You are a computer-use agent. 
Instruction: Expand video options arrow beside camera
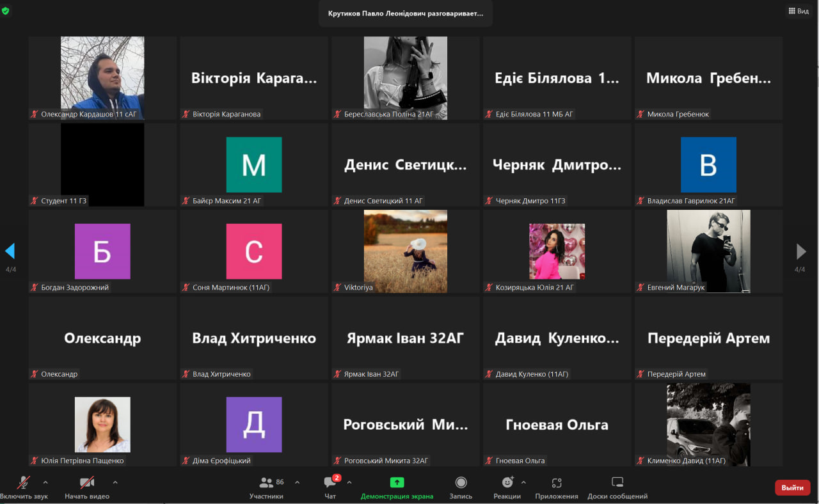click(115, 482)
